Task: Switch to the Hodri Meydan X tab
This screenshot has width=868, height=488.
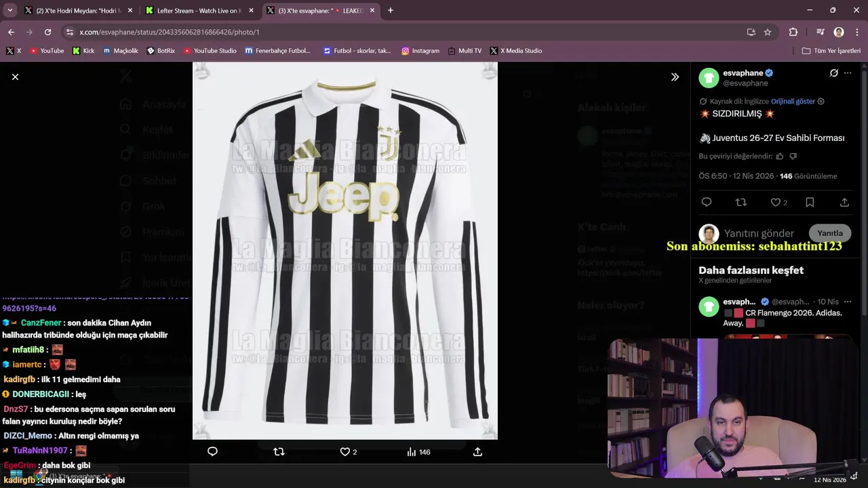Action: coord(77,11)
